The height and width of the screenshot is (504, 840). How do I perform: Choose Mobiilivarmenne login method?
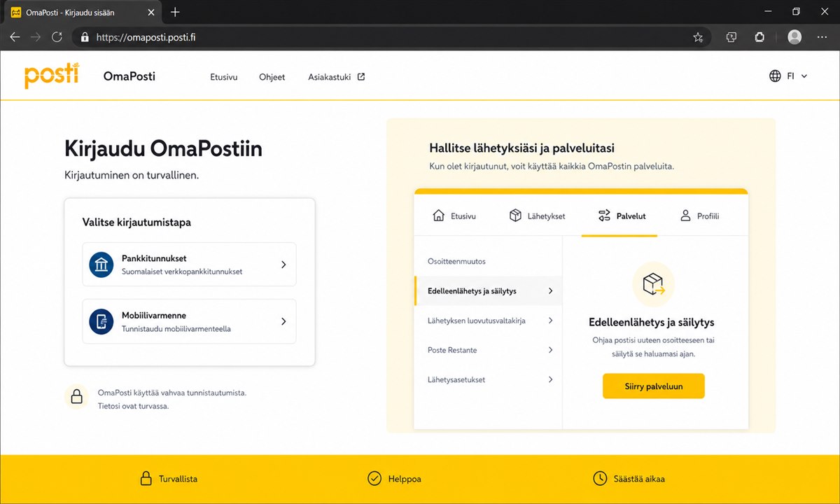[189, 321]
